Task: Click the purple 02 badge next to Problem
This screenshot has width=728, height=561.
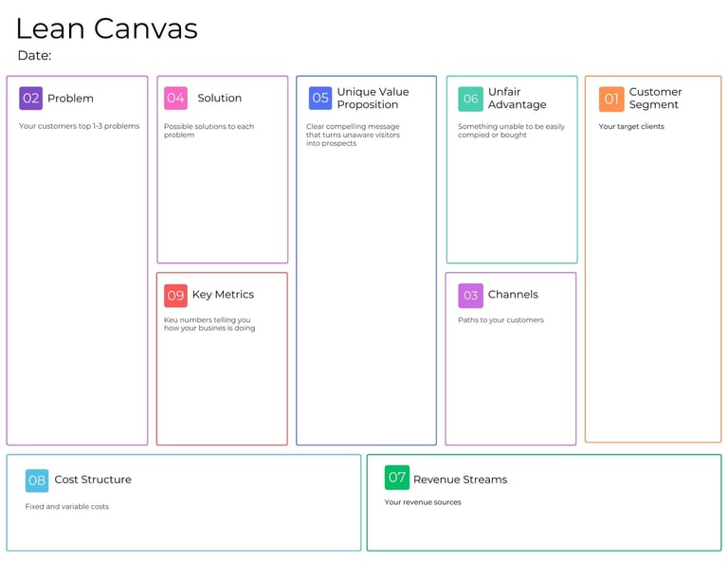Action: 30,99
